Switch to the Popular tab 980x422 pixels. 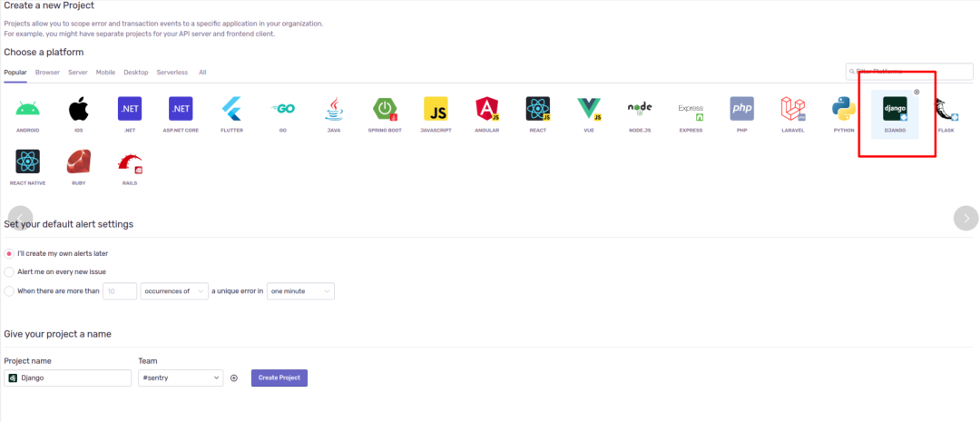tap(15, 73)
